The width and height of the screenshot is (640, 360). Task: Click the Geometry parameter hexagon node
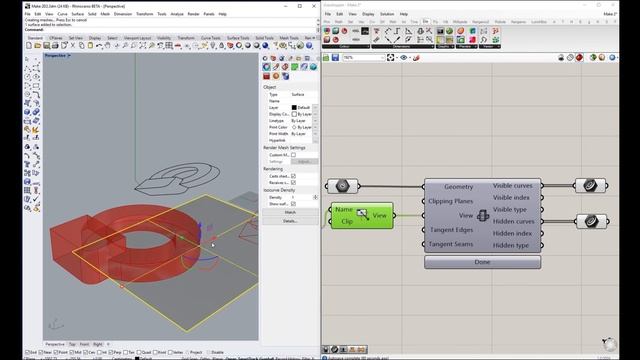342,186
